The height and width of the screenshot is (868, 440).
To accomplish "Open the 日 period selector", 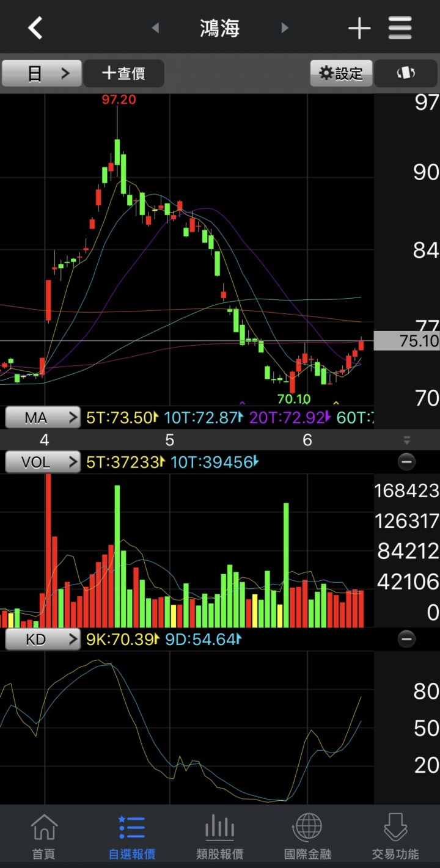I will tap(41, 74).
